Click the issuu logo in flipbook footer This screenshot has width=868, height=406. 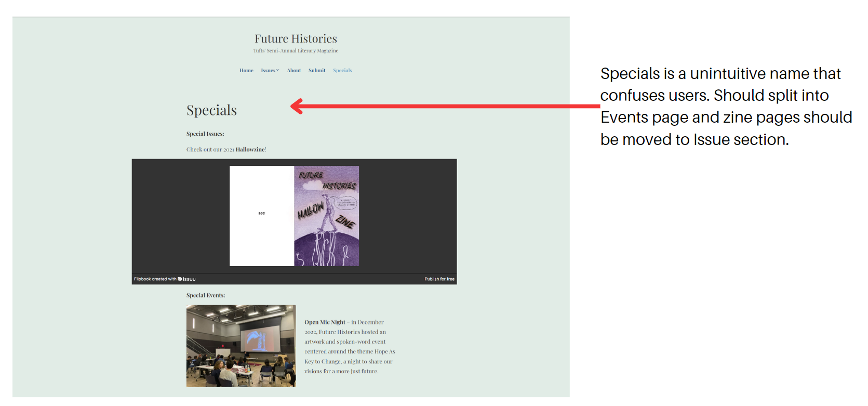click(x=187, y=279)
